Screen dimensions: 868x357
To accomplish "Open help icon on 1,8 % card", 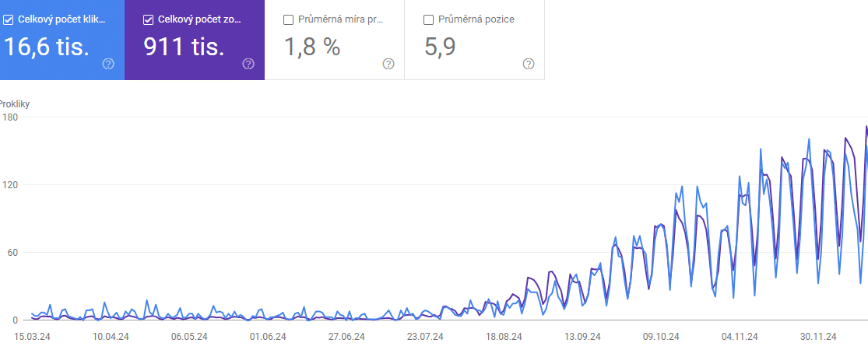I will [388, 64].
